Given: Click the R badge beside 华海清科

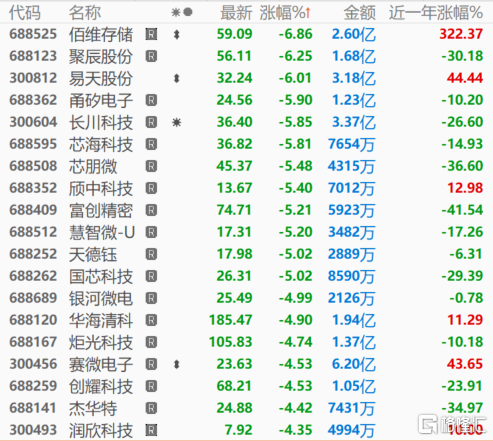Looking at the screenshot, I should pos(151,320).
